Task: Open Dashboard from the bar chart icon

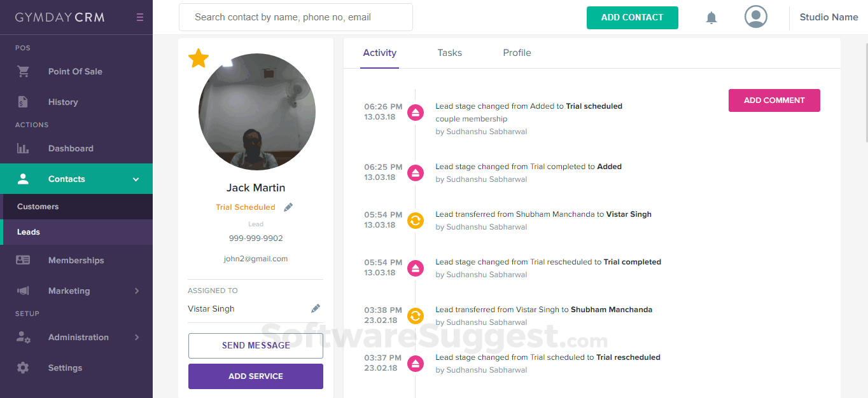Action: click(x=23, y=149)
